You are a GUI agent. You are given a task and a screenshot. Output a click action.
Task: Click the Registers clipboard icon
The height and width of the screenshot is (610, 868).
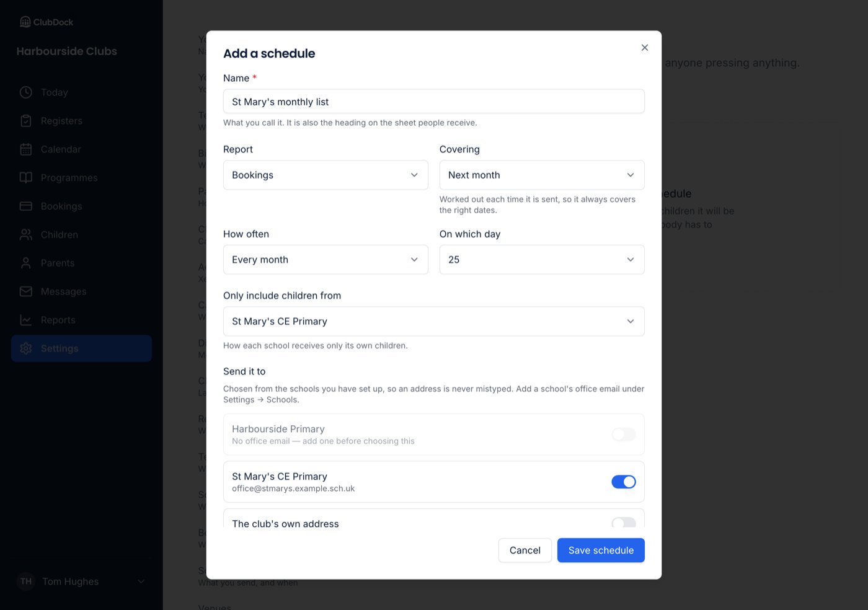tap(26, 121)
